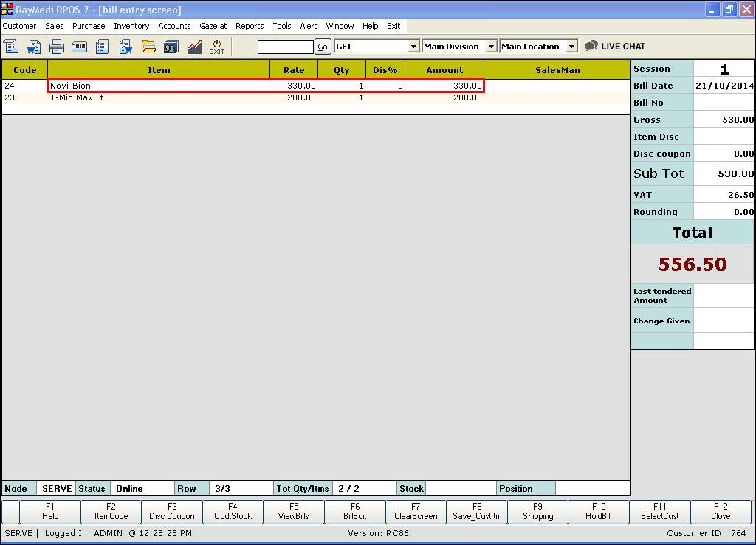Click the Bill No field
The height and width of the screenshot is (545, 756).
click(724, 103)
